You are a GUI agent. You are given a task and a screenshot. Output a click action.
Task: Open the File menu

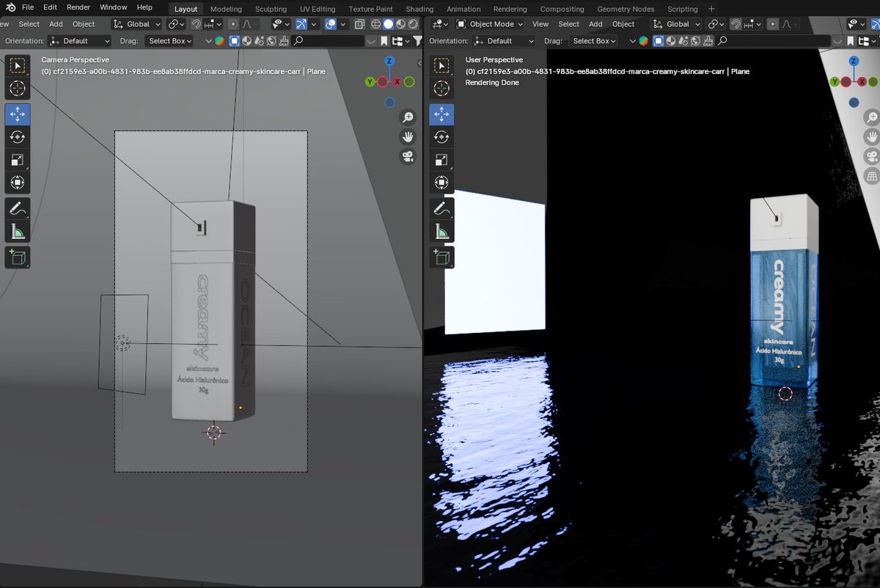tap(28, 7)
